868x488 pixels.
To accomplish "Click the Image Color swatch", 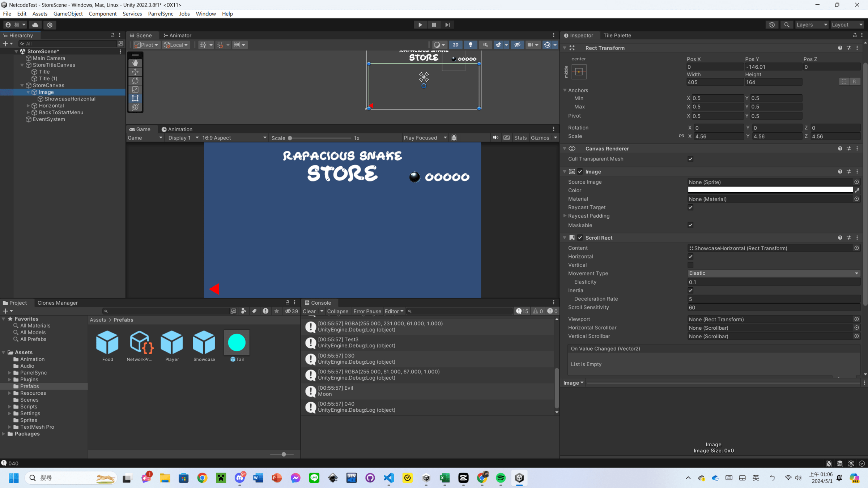I will click(x=770, y=190).
